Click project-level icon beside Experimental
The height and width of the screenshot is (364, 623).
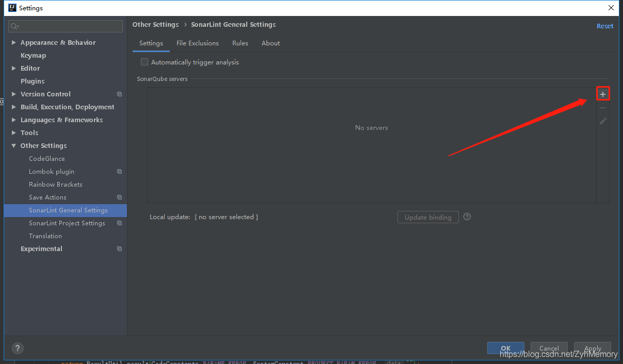[119, 249]
